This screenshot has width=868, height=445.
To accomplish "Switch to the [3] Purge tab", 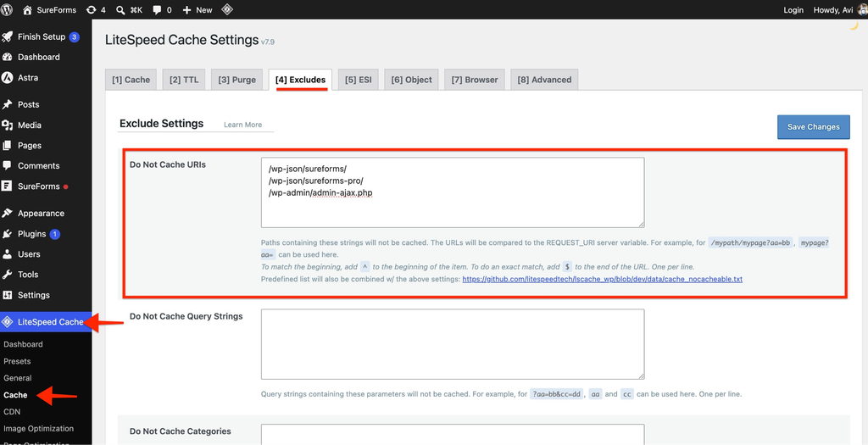I will (x=237, y=80).
